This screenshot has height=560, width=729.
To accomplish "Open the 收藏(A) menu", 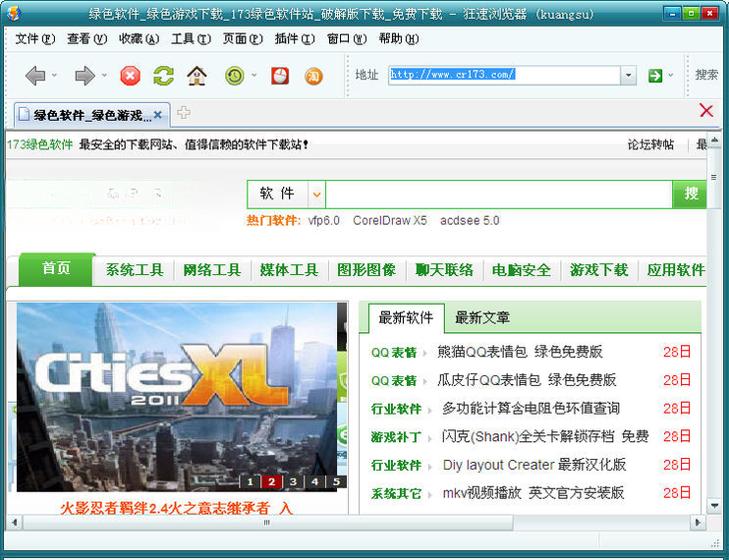I will coord(139,38).
